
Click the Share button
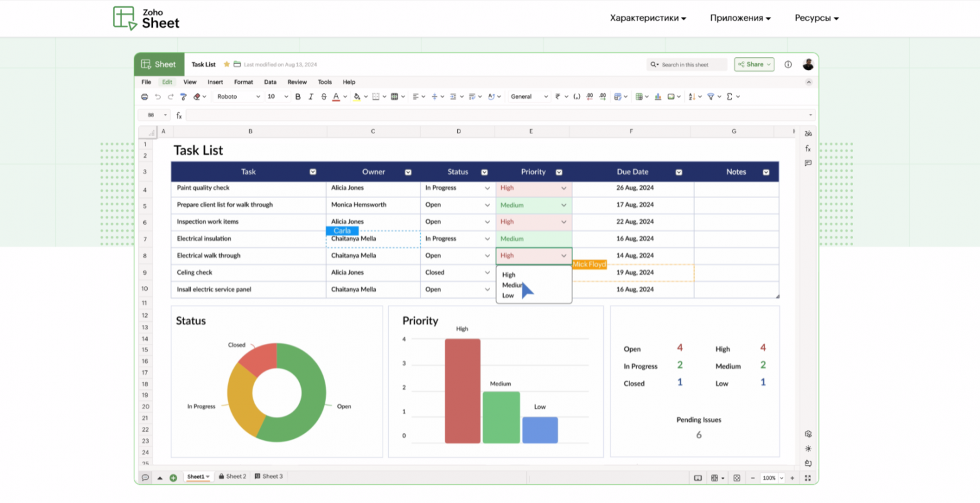point(754,65)
